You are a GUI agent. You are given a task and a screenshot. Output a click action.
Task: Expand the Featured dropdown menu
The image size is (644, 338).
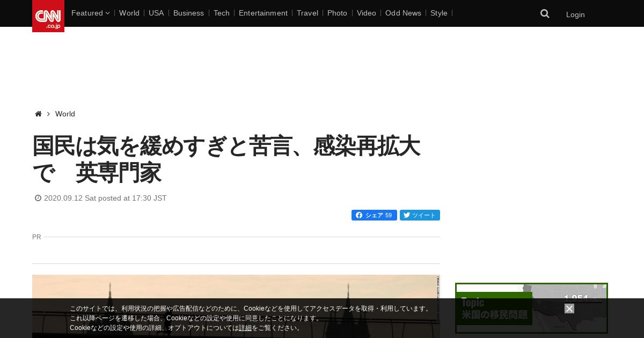click(90, 13)
